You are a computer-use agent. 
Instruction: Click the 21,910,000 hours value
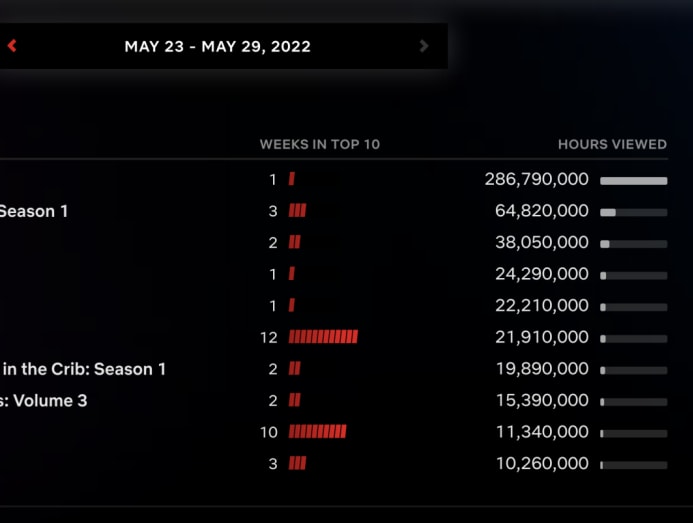coord(542,337)
